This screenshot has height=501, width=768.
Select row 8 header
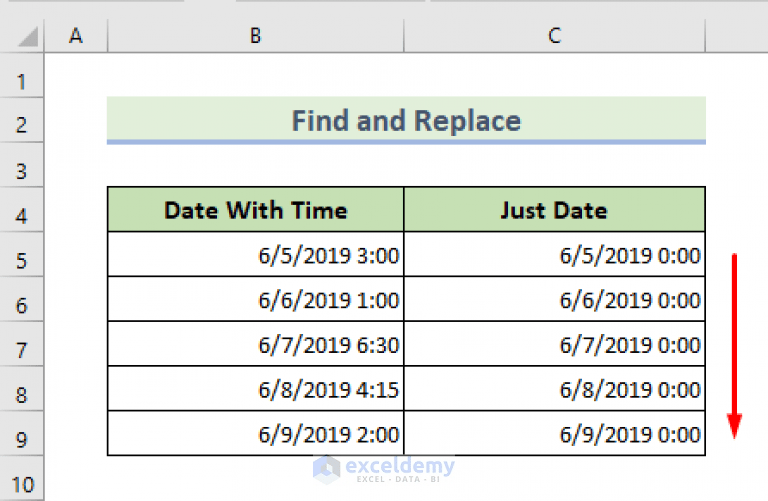22,389
